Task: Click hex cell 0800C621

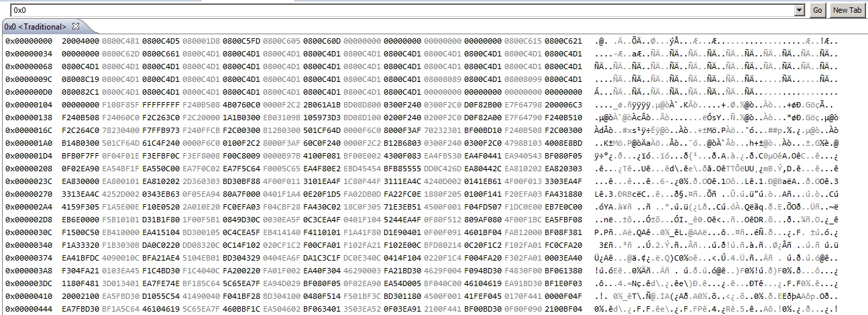Action: (x=563, y=41)
